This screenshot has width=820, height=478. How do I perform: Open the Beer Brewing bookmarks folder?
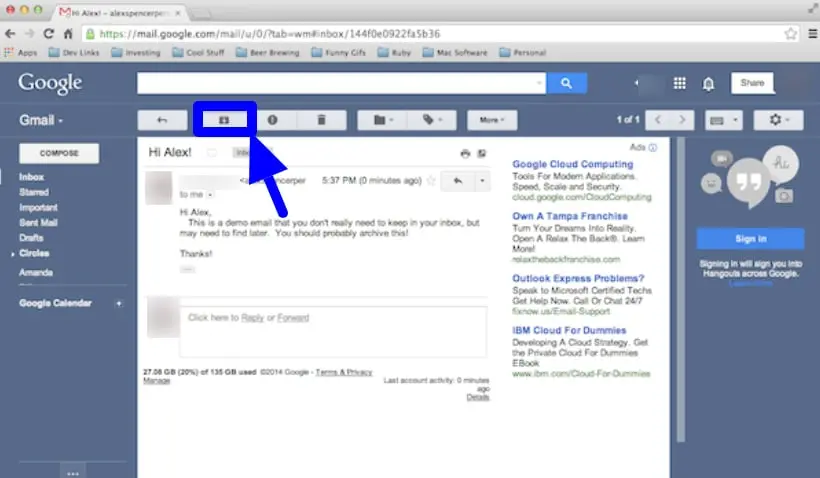pyautogui.click(x=268, y=52)
